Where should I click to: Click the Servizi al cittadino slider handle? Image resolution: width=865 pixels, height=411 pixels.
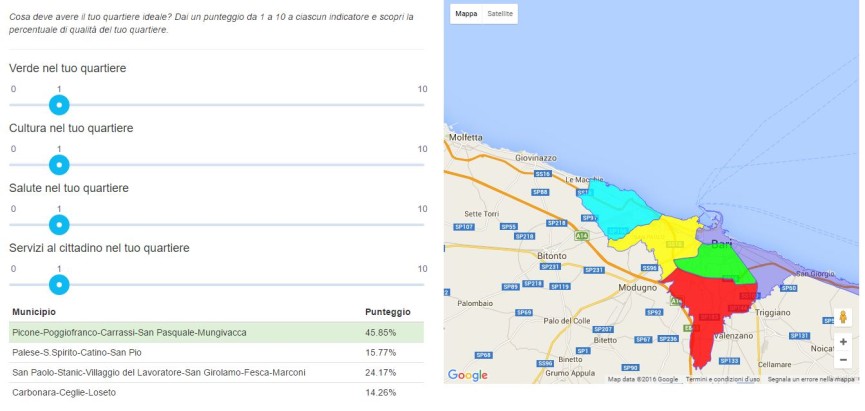click(59, 285)
